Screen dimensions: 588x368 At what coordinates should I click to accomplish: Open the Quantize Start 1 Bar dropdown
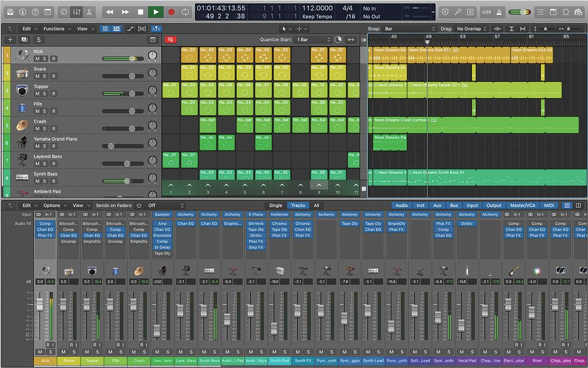tap(314, 39)
